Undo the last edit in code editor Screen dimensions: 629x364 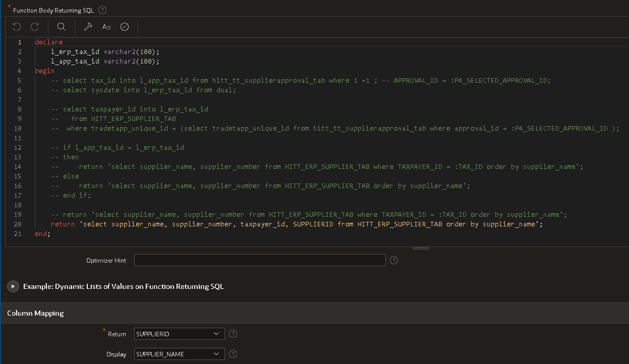[x=17, y=27]
